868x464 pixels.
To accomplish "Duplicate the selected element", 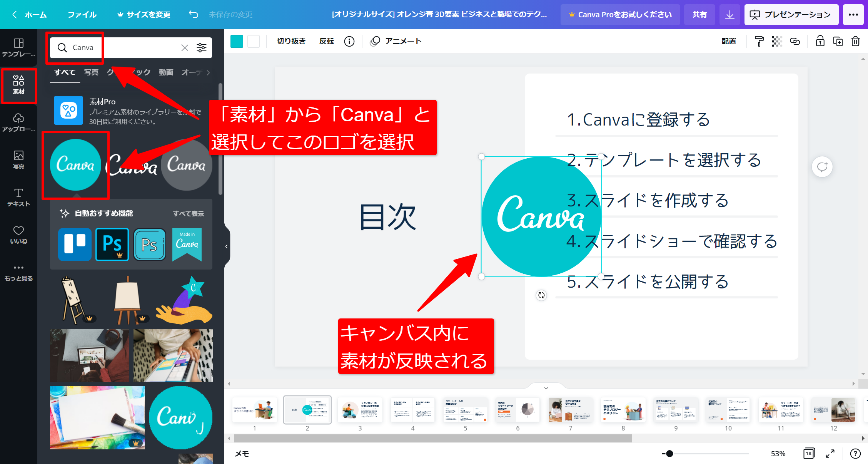I will [838, 41].
